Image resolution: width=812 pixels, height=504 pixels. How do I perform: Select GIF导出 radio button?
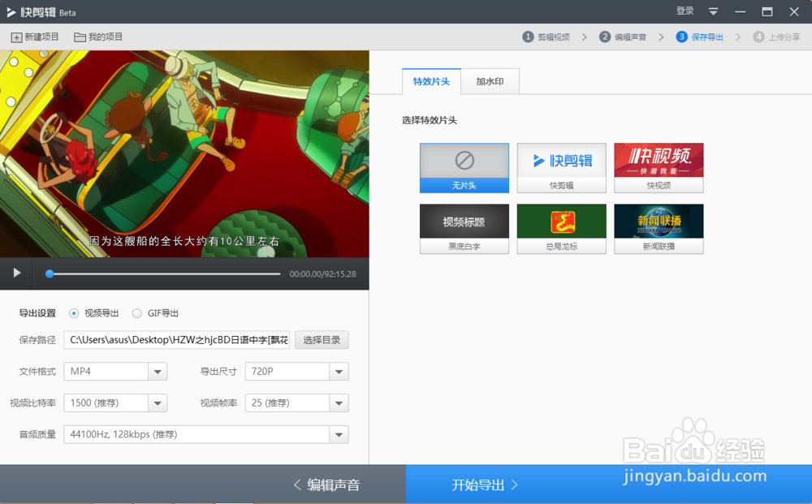(x=136, y=313)
